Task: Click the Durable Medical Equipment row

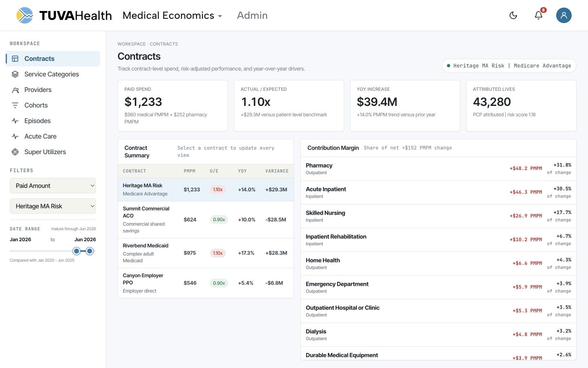Action: pyautogui.click(x=439, y=354)
